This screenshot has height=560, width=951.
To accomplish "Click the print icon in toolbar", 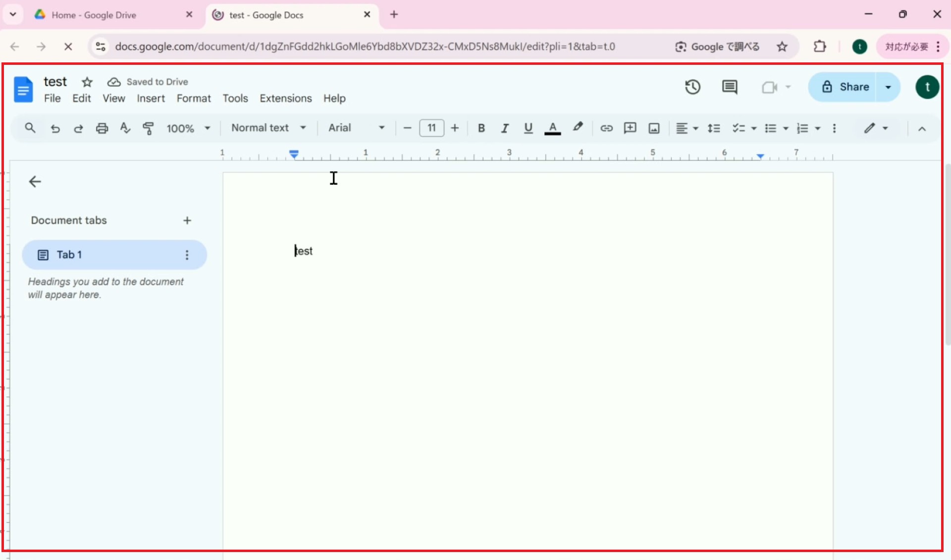I will 102,128.
